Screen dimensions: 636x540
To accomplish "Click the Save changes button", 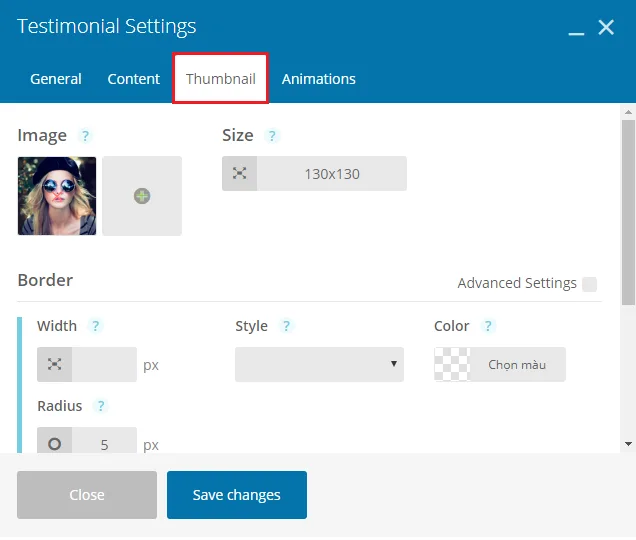I will [x=237, y=495].
